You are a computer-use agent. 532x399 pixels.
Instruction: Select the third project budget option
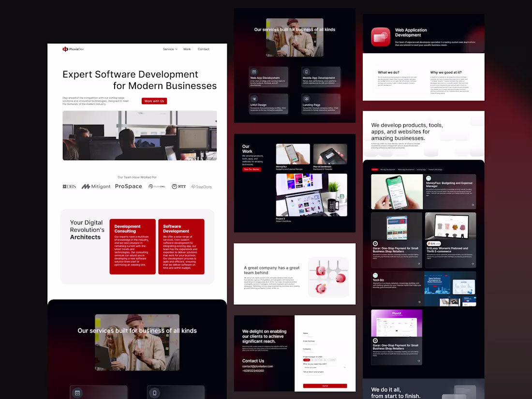click(323, 360)
